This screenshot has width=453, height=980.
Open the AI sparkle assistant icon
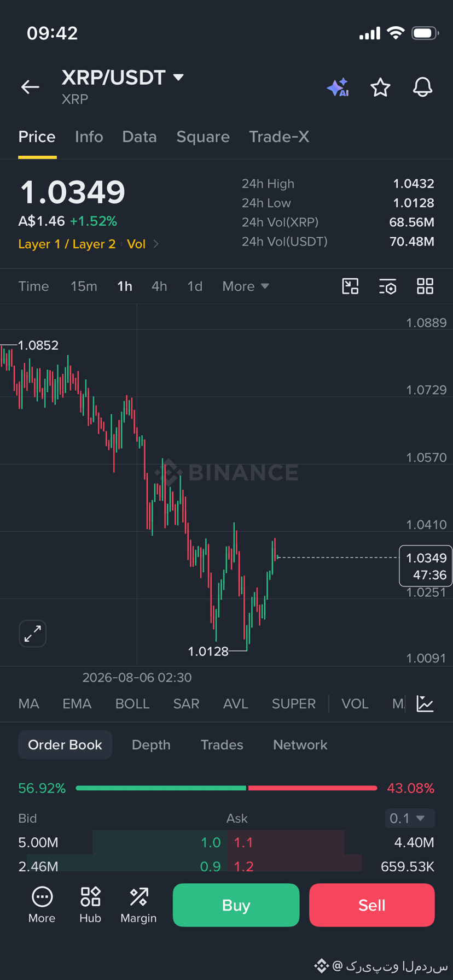tap(338, 87)
